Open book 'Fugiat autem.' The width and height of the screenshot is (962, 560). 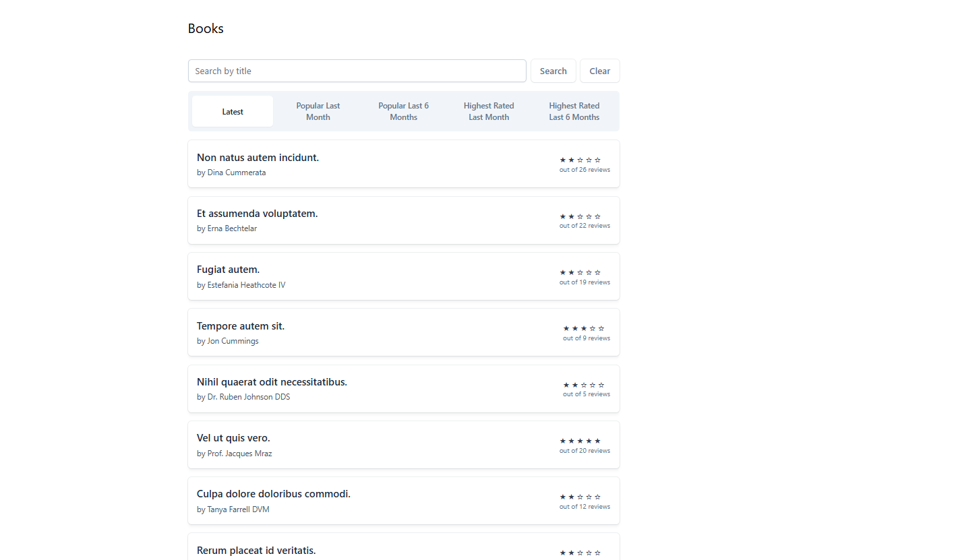228,270
